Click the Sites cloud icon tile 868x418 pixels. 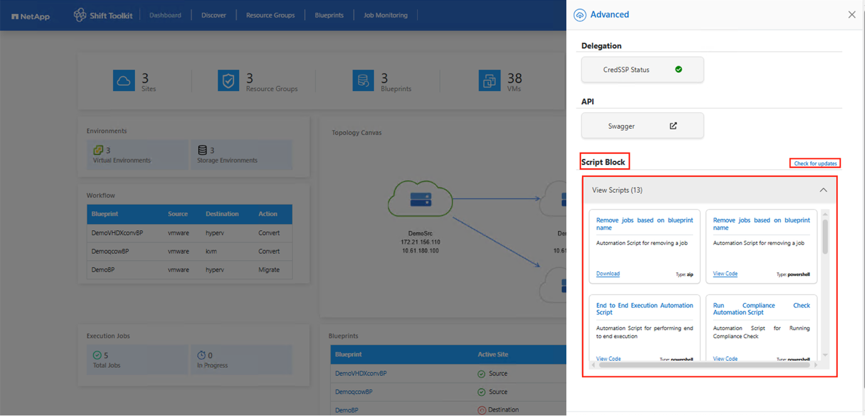(124, 80)
